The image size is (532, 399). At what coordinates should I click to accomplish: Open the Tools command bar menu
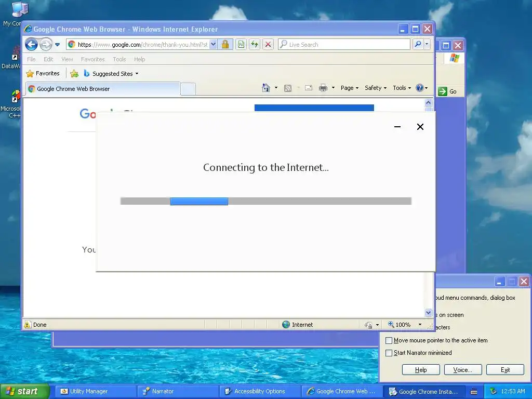[402, 88]
